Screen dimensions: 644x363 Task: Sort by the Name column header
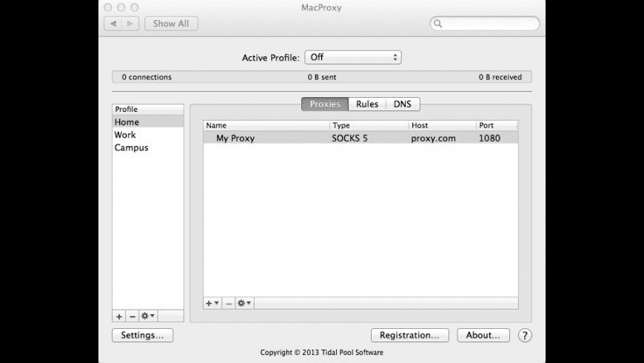coord(266,125)
